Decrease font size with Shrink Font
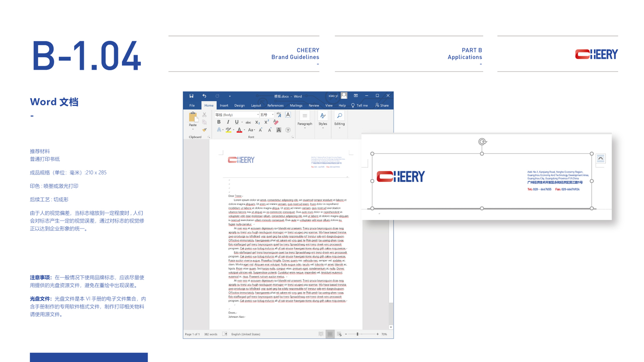 pos(270,130)
